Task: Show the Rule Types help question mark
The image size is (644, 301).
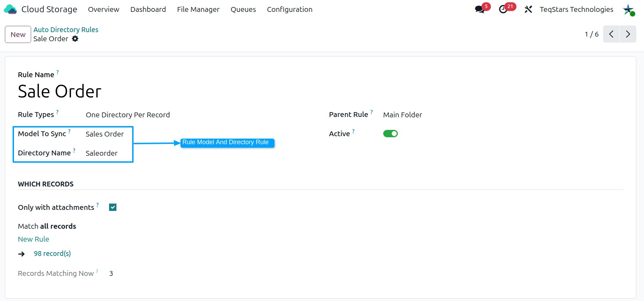Action: pyautogui.click(x=57, y=112)
